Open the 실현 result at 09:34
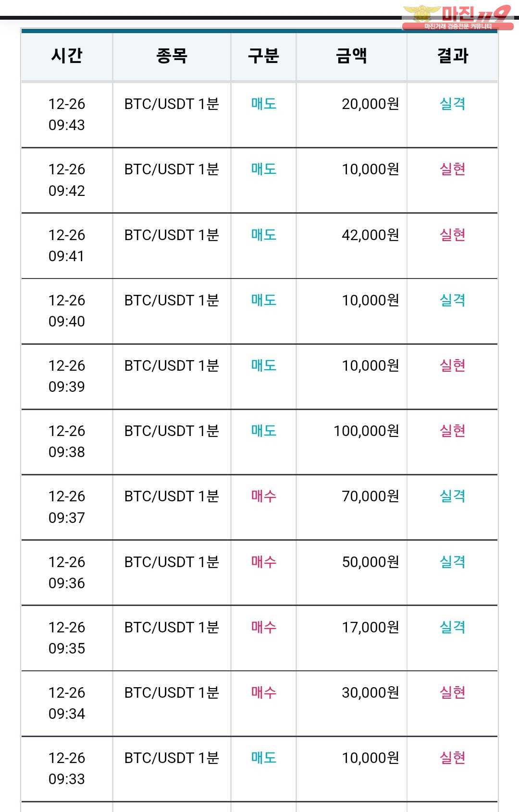This screenshot has height=812, width=519. pos(453,692)
